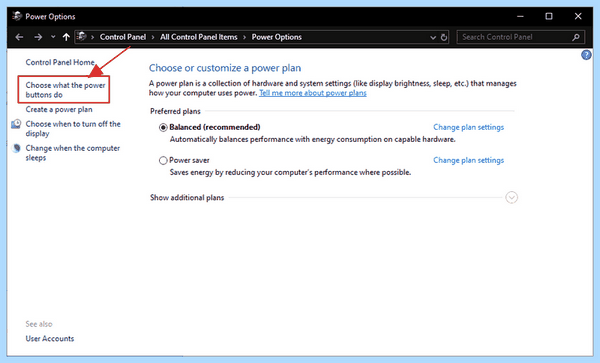The image size is (600, 363).
Task: Click the Choose or customize a power plan heading
Action: pos(225,68)
